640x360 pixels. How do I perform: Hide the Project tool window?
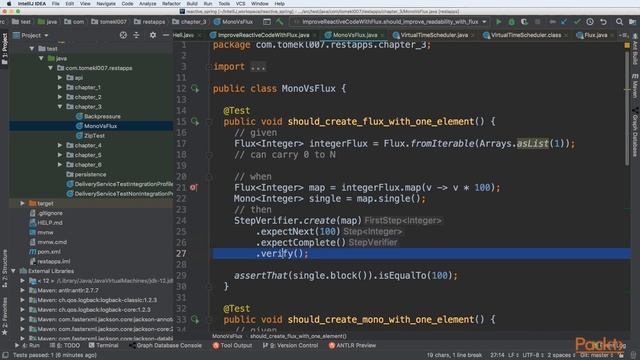pos(165,36)
